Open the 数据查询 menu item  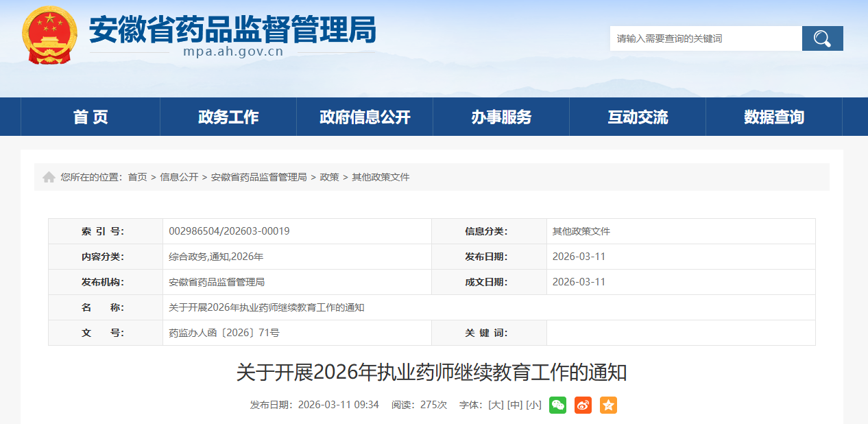[x=774, y=117]
